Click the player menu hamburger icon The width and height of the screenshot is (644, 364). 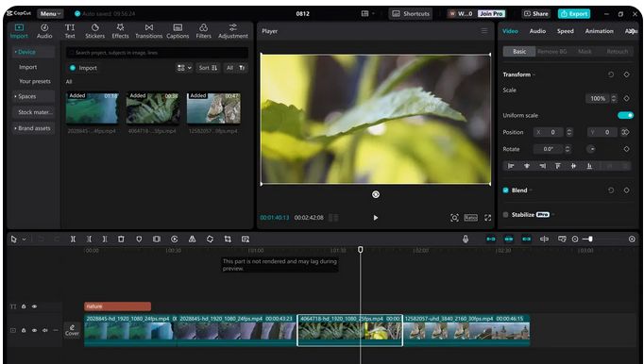pos(484,31)
